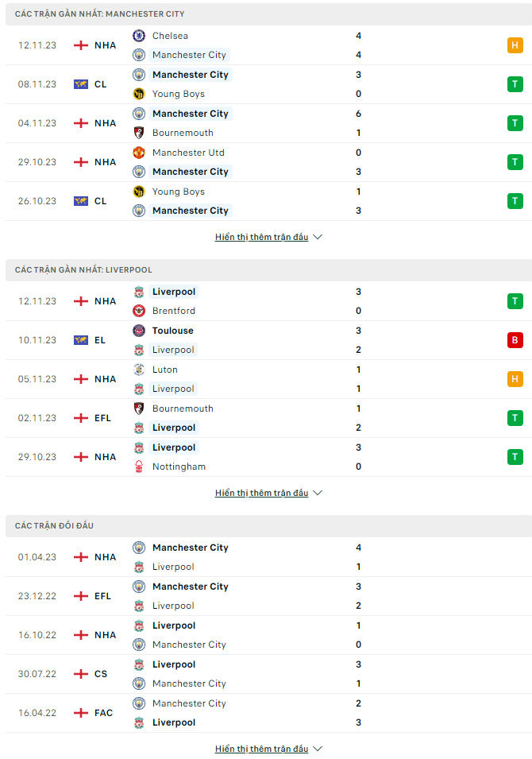The height and width of the screenshot is (759, 532).
Task: Open the Manchester City vs Liverpool 01.04.23 match
Action: click(x=268, y=557)
